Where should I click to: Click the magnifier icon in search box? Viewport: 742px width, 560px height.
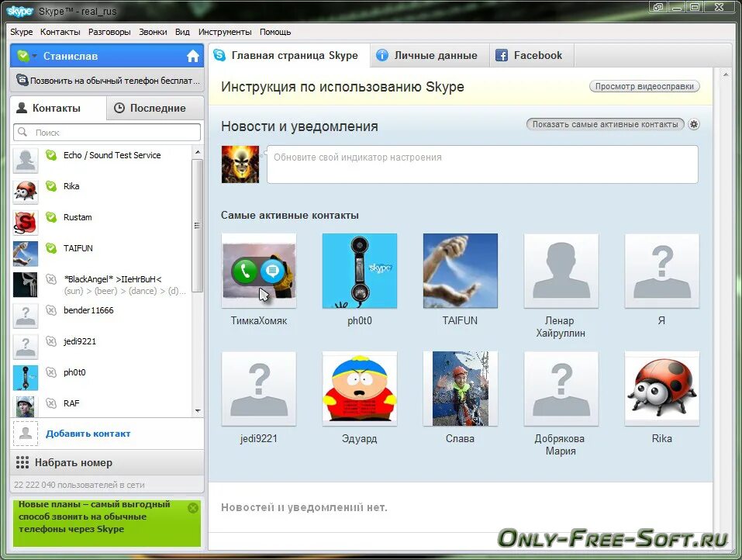(x=22, y=132)
